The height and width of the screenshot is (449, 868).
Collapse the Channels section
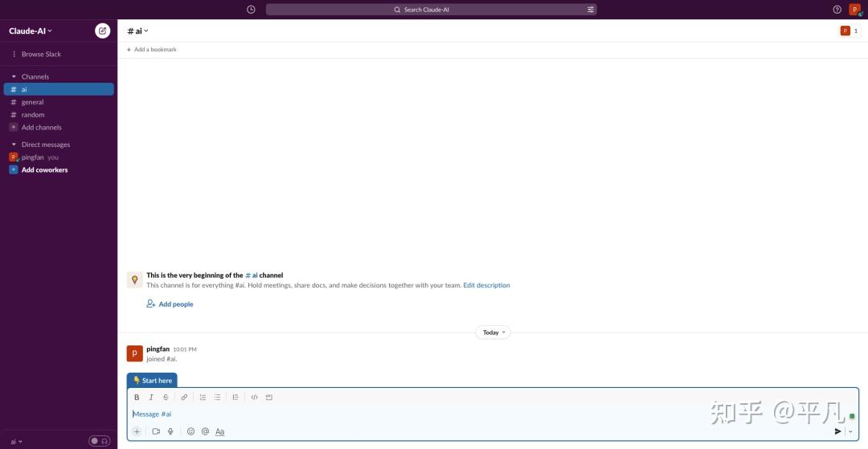(x=14, y=77)
